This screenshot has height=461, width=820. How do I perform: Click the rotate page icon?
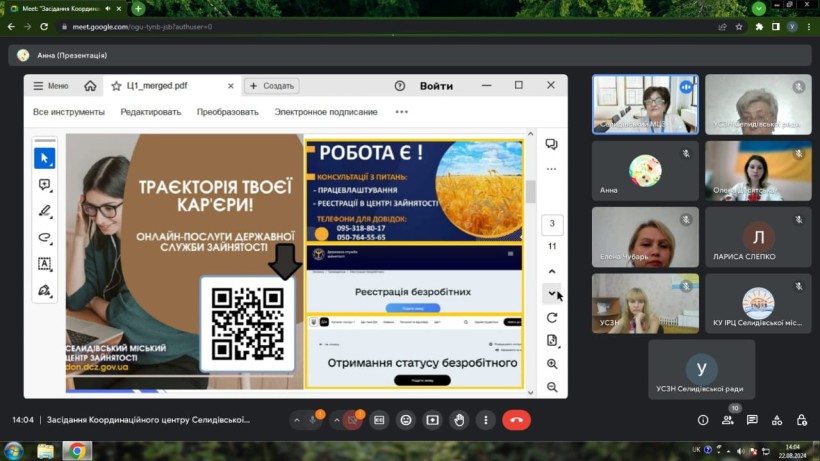coord(552,317)
